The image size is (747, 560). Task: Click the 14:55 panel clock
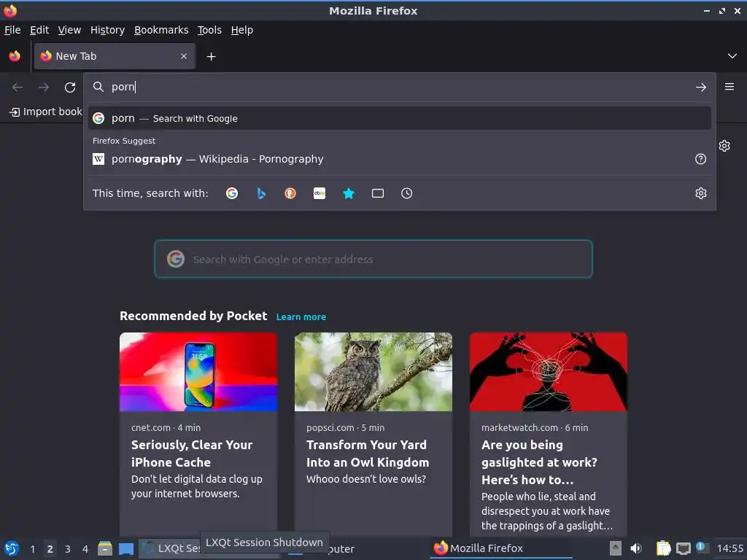pyautogui.click(x=729, y=548)
